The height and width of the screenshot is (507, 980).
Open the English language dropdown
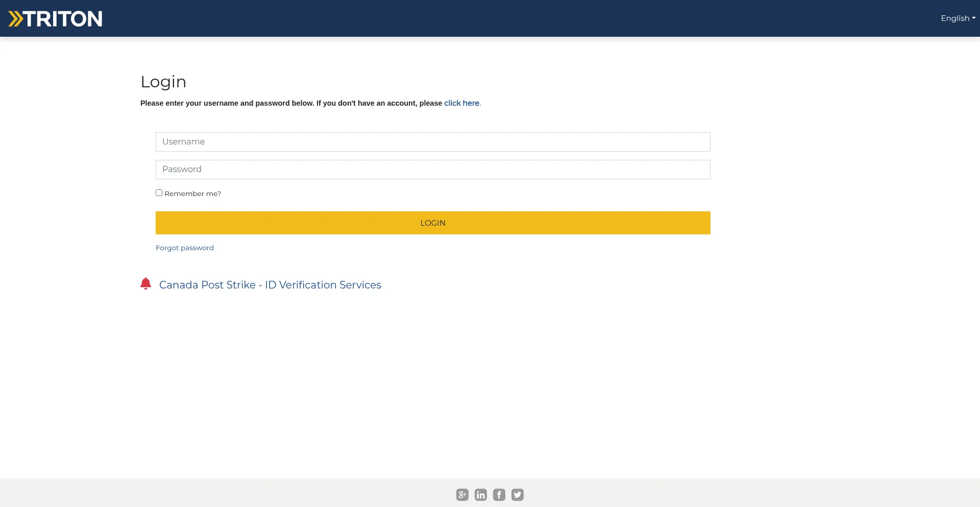click(x=954, y=18)
